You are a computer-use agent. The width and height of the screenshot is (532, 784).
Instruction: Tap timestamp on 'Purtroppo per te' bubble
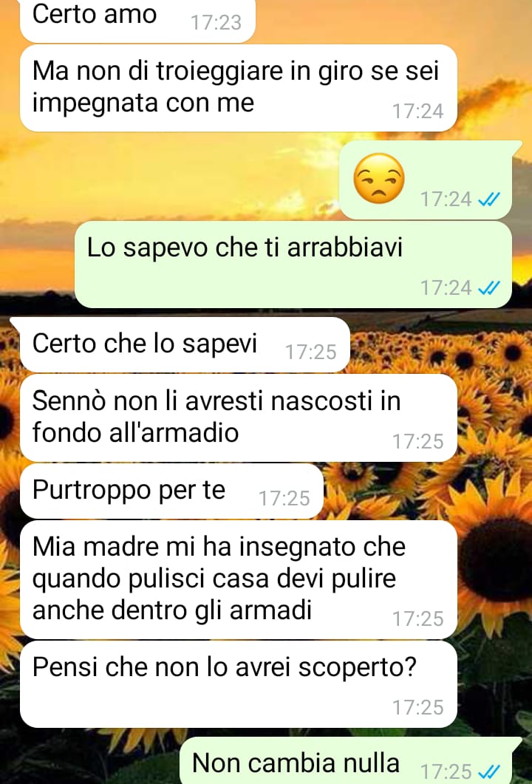coord(284,499)
